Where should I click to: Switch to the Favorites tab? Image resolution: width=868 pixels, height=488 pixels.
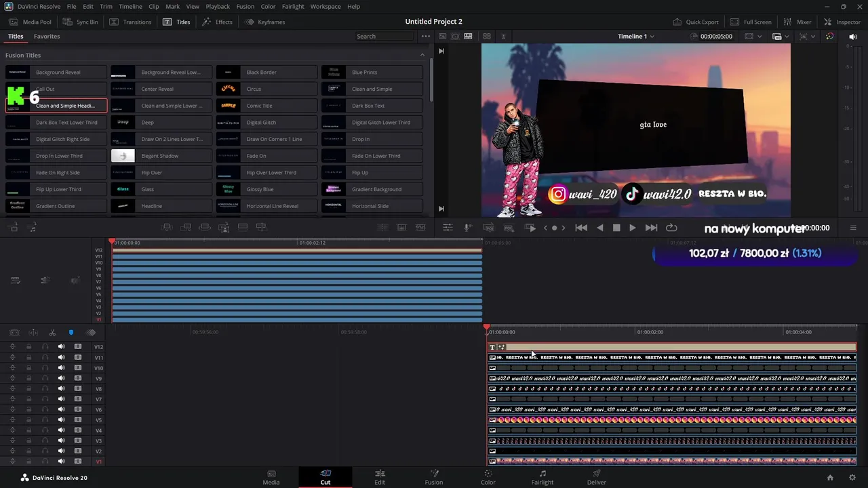pyautogui.click(x=47, y=36)
